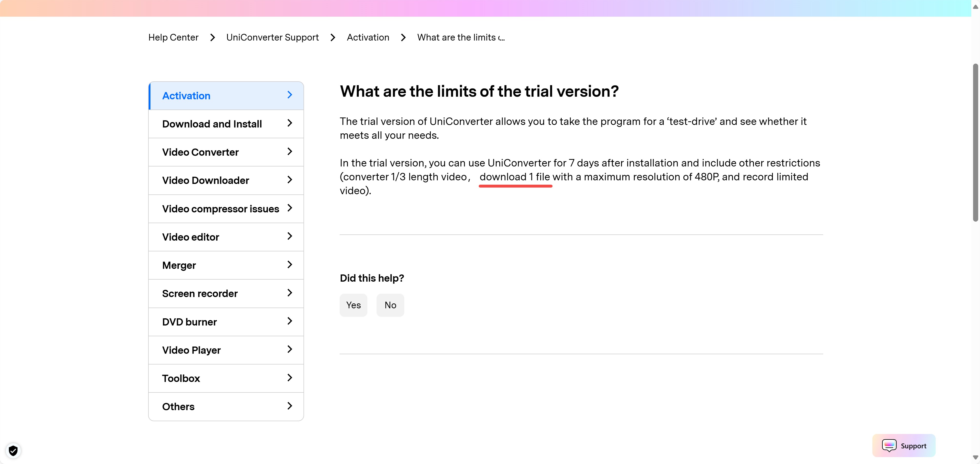Click the truncated 'What are the limits' breadcrumb
980x464 pixels.
(x=461, y=37)
